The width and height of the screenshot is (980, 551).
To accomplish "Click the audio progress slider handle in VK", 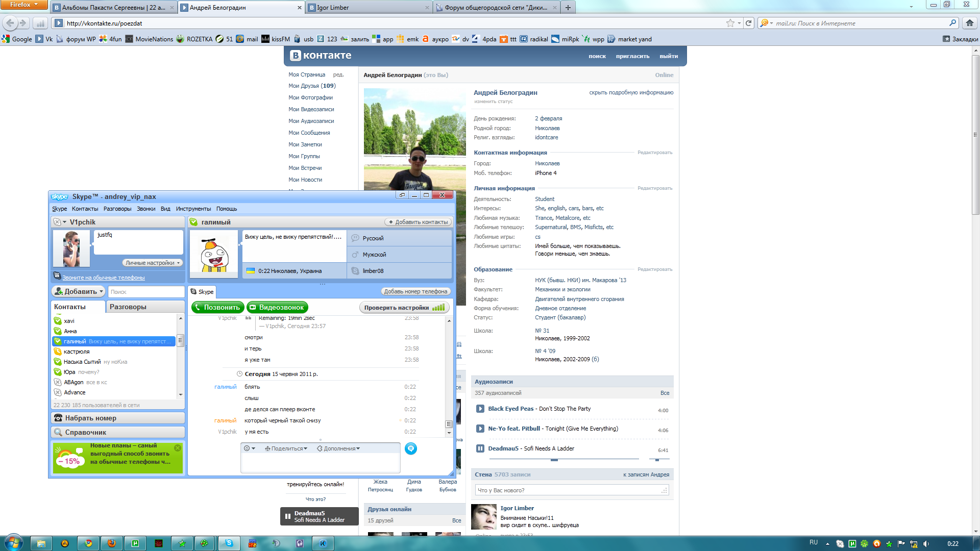I will 554,460.
